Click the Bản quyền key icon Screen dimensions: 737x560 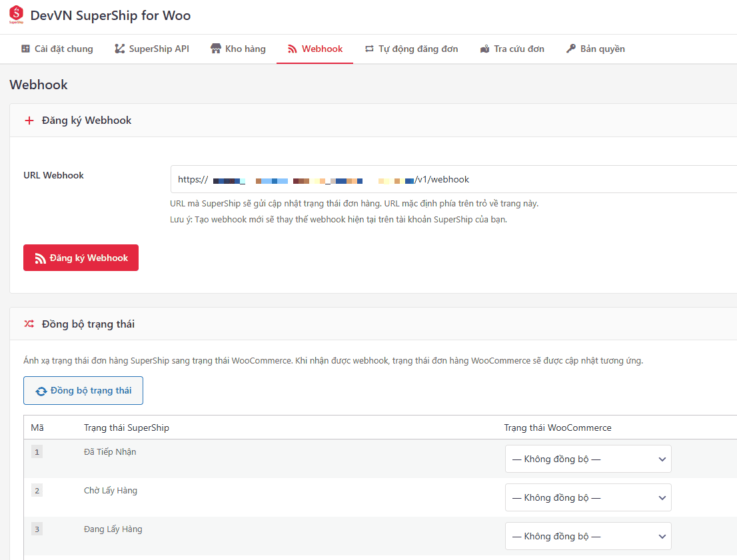(x=571, y=49)
